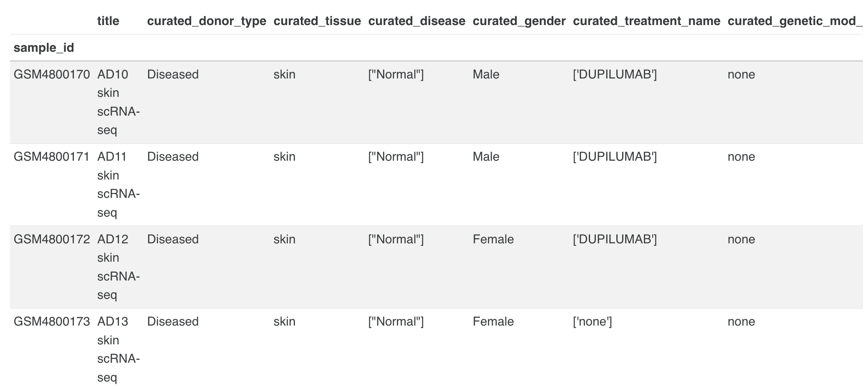Image resolution: width=868 pixels, height=389 pixels.
Task: Click the skin tissue cell for GSM4800171
Action: (284, 157)
